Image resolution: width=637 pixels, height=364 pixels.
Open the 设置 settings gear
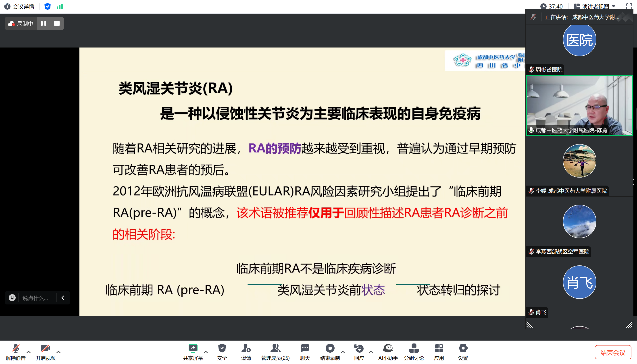tap(463, 352)
